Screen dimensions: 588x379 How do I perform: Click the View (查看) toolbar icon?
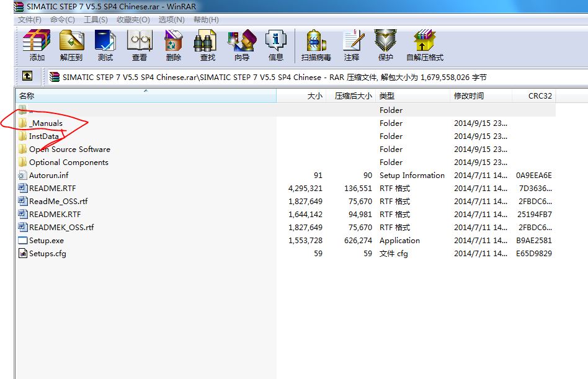(140, 40)
